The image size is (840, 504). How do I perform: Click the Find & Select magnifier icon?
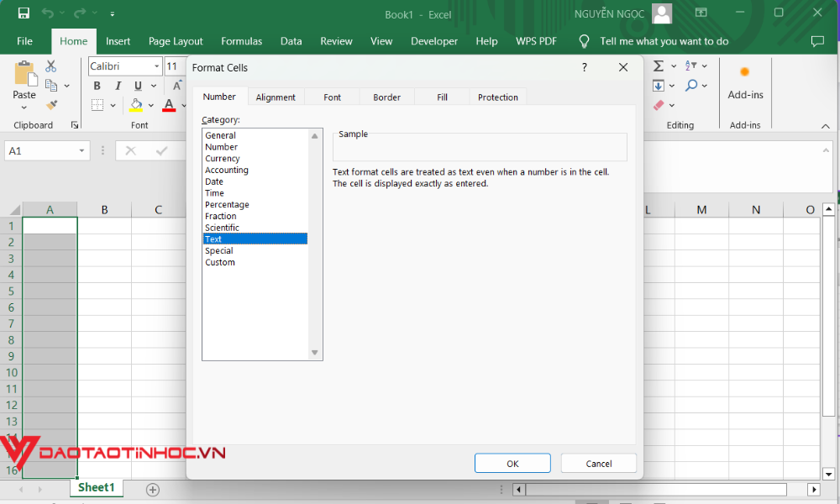click(691, 85)
